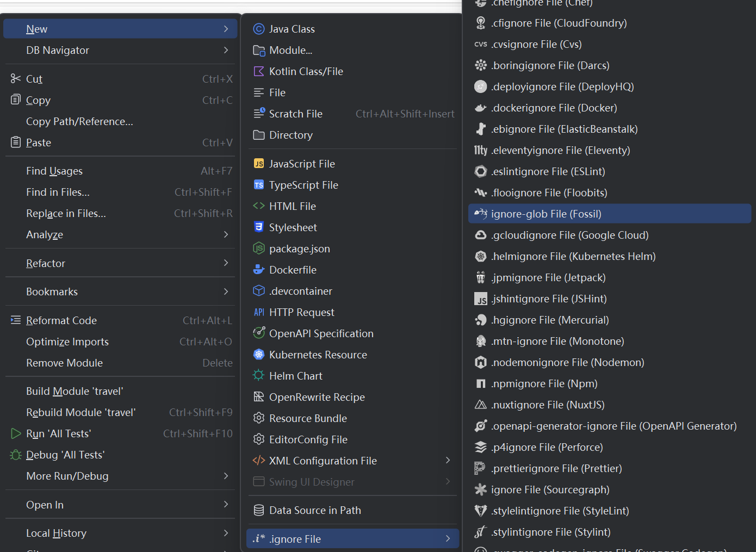The image size is (756, 552).
Task: Click the Reformat Code icon
Action: tap(16, 320)
